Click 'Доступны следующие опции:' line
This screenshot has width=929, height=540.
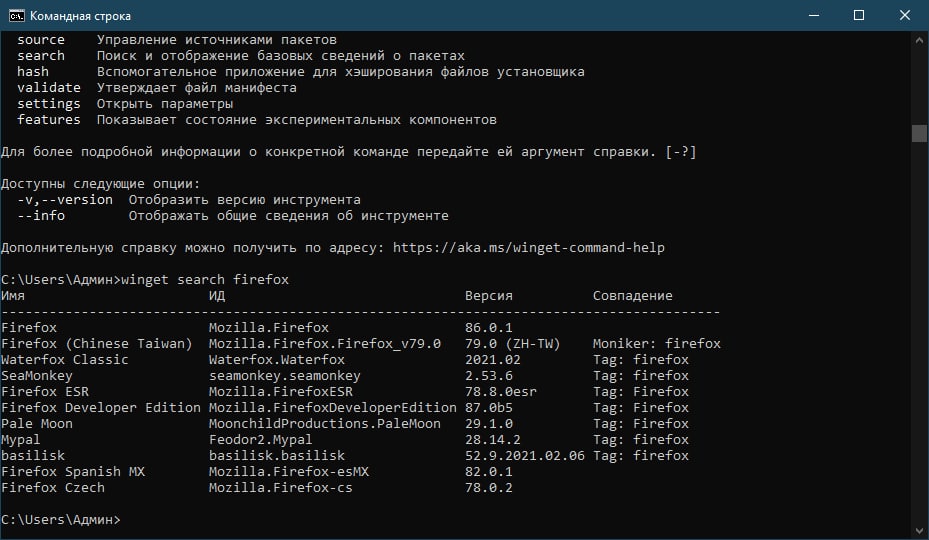(101, 184)
